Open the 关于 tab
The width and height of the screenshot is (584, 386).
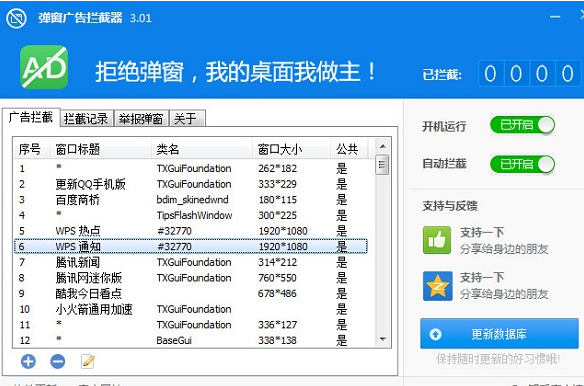187,119
